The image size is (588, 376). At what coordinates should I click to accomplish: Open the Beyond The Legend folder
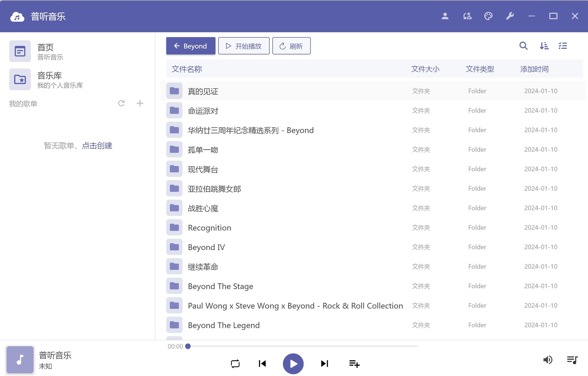click(x=373, y=325)
